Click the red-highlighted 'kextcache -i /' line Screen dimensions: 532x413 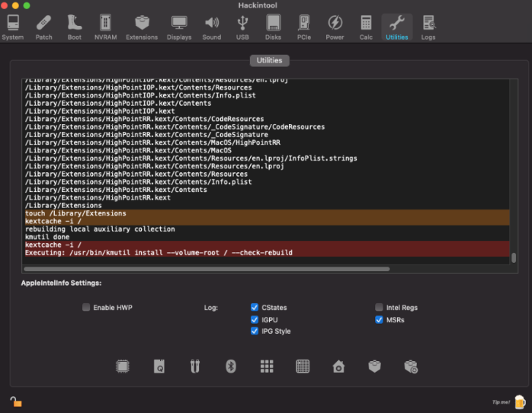53,245
